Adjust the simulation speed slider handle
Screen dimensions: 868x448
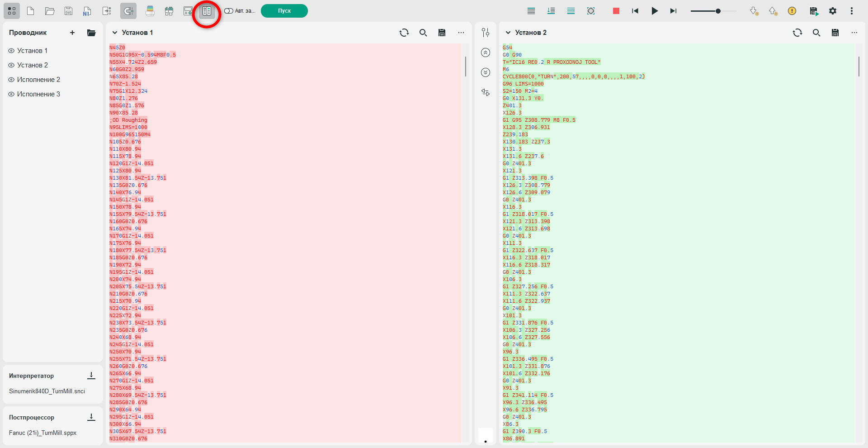pos(718,11)
